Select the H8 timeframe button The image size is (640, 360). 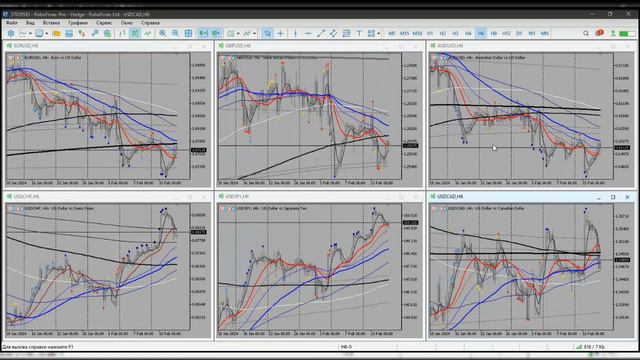tap(493, 33)
